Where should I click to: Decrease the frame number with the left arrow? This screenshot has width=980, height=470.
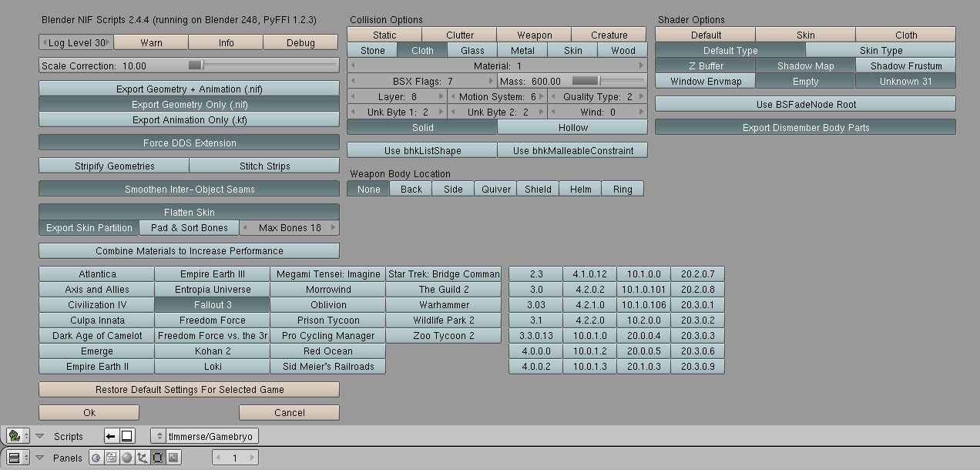click(218, 458)
